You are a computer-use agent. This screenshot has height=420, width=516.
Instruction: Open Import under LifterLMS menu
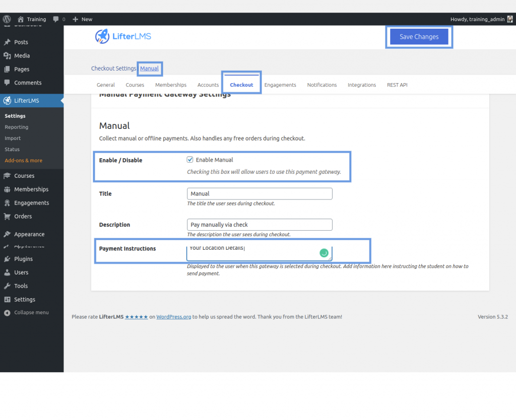13,138
